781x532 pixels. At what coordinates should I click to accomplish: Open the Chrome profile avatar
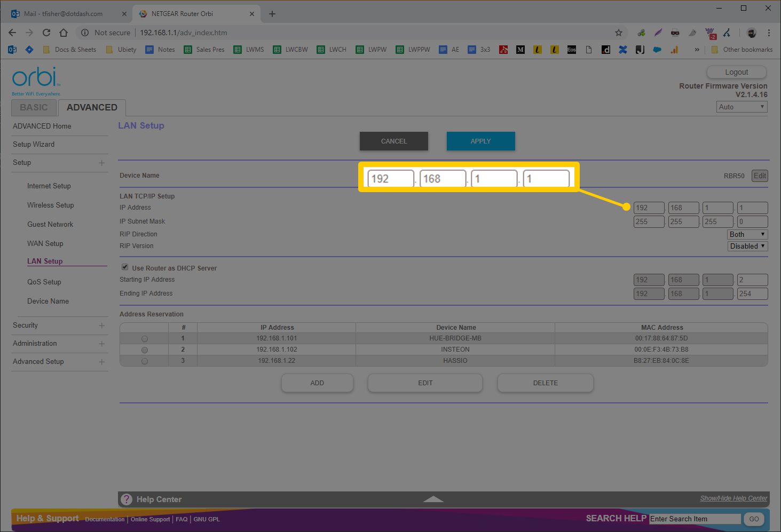pos(752,33)
